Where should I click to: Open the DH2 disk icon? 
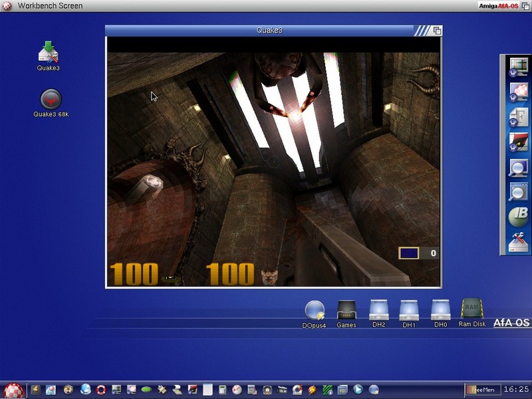pyautogui.click(x=378, y=310)
